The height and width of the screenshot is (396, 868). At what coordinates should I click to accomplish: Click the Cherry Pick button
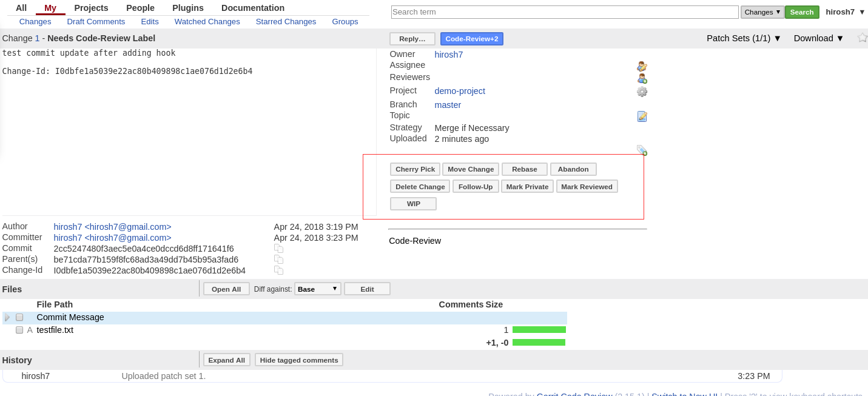415,169
